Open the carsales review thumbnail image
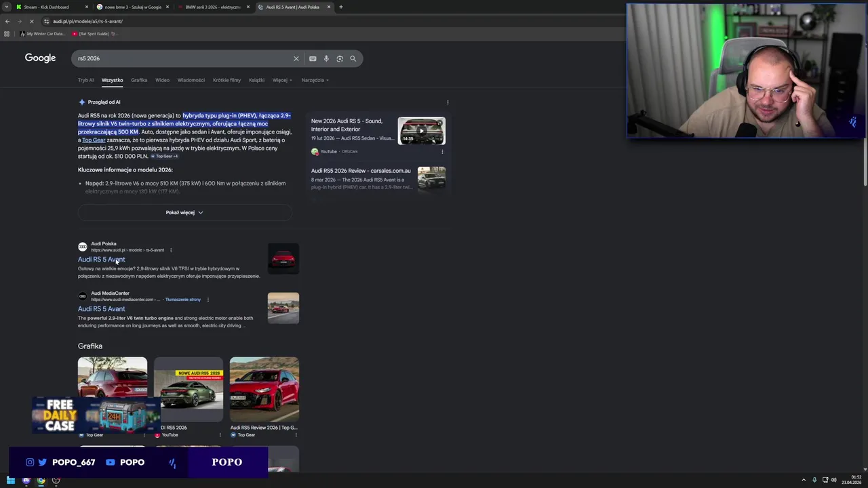The image size is (868, 488). 431,178
